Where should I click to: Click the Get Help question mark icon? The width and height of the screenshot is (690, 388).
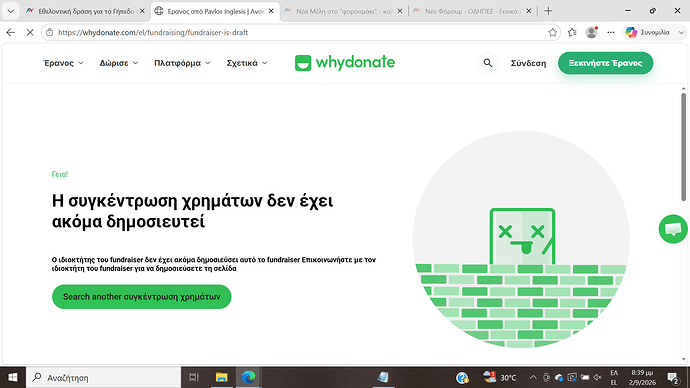pyautogui.click(x=462, y=377)
